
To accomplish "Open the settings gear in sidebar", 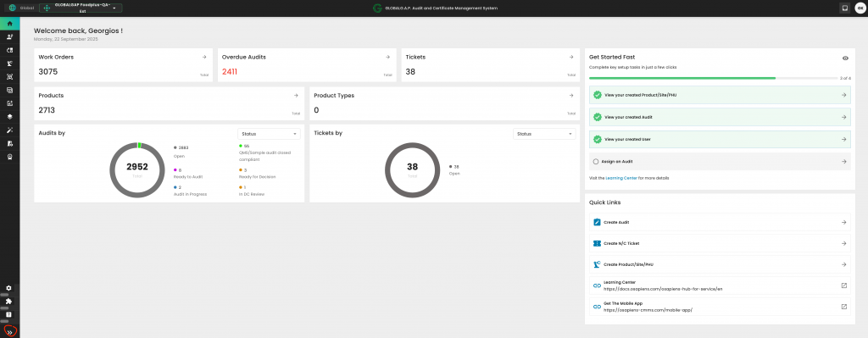I will coord(8,288).
